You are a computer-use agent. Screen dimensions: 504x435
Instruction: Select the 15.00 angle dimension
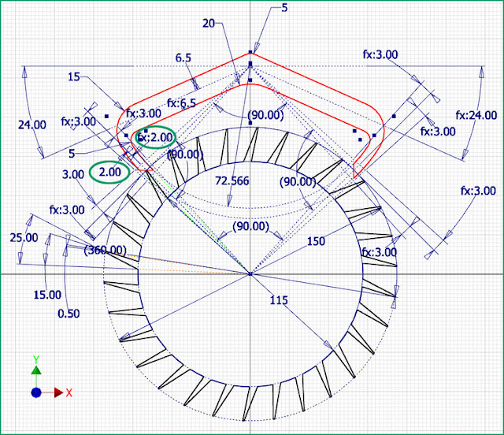(x=47, y=295)
